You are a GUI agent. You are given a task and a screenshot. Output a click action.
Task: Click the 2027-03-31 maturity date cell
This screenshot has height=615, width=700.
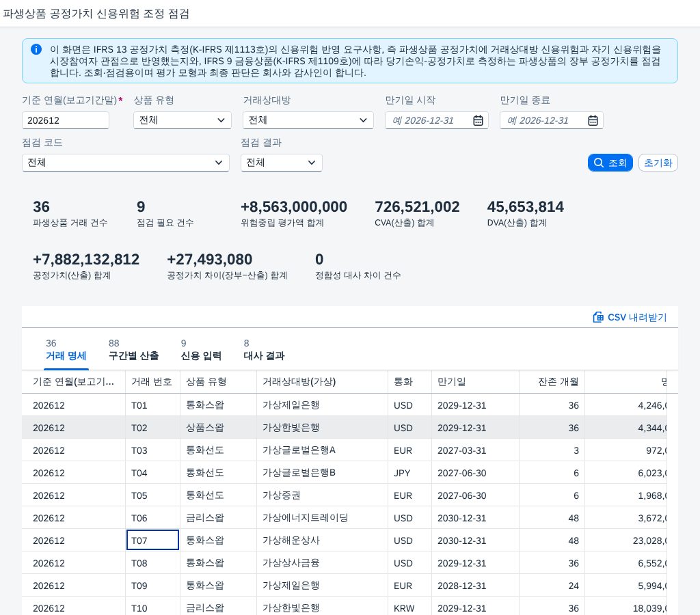(x=476, y=450)
